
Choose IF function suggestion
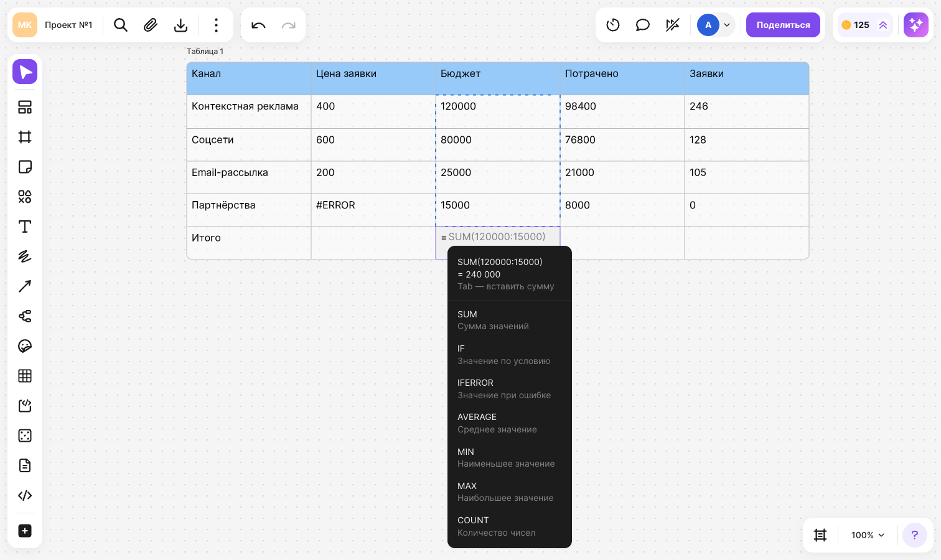(510, 355)
